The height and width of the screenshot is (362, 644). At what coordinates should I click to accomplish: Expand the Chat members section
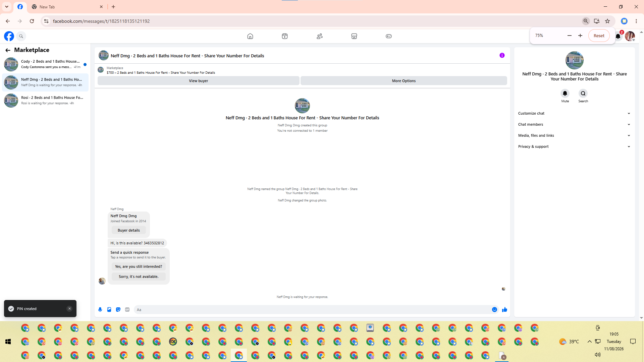pyautogui.click(x=574, y=124)
